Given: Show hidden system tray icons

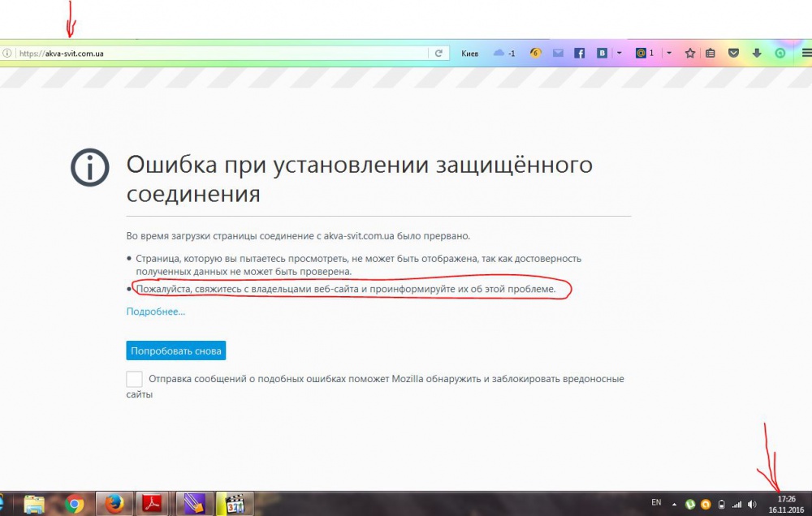Looking at the screenshot, I should [673, 504].
